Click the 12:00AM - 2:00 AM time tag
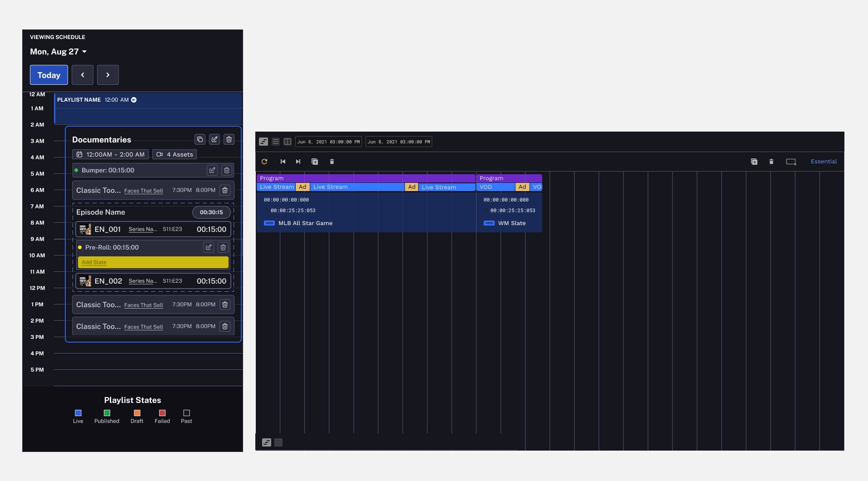 pyautogui.click(x=110, y=154)
